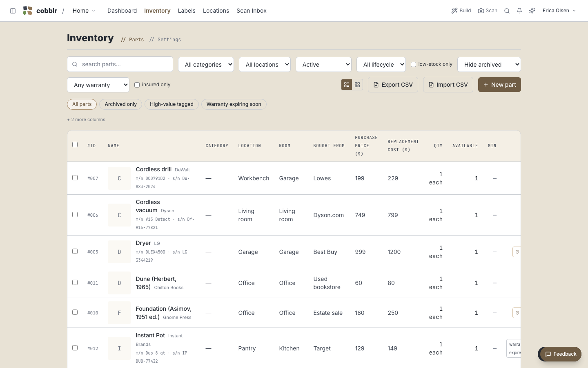Click Dyson.com bought-from cell
This screenshot has width=588, height=368.
[328, 215]
